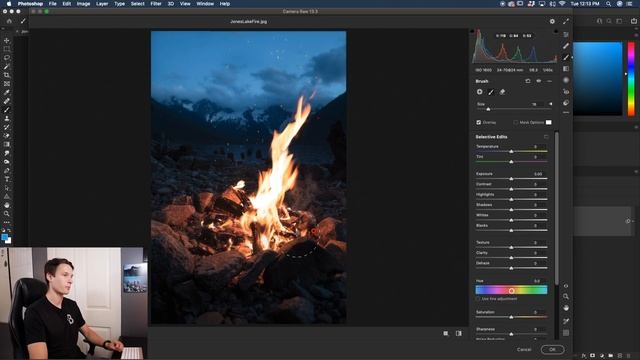640x360 pixels.
Task: Click the Photoshop Home icon
Action: point(9,21)
